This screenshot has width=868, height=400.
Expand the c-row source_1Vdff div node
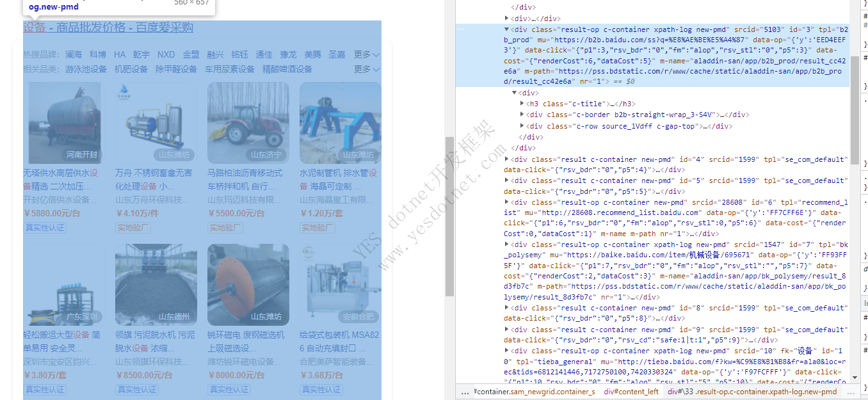tap(523, 126)
